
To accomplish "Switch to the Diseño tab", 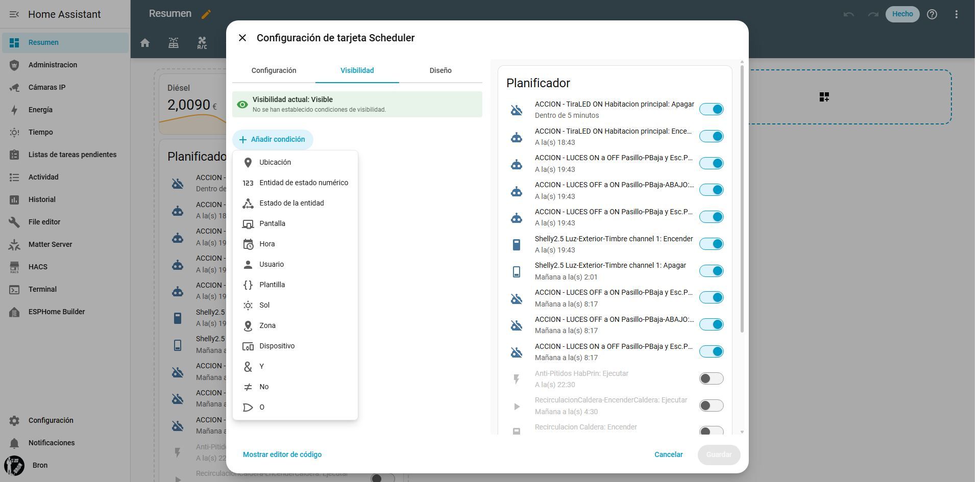I will pyautogui.click(x=440, y=70).
